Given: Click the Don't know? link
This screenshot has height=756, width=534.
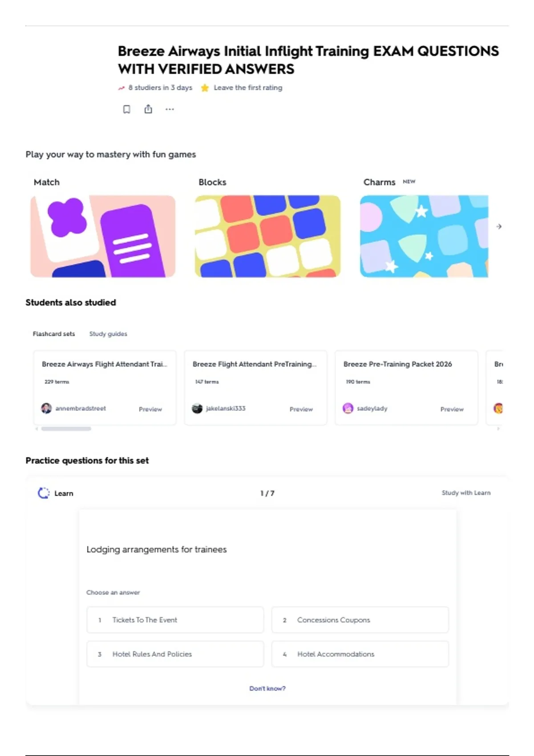Looking at the screenshot, I should click(267, 688).
